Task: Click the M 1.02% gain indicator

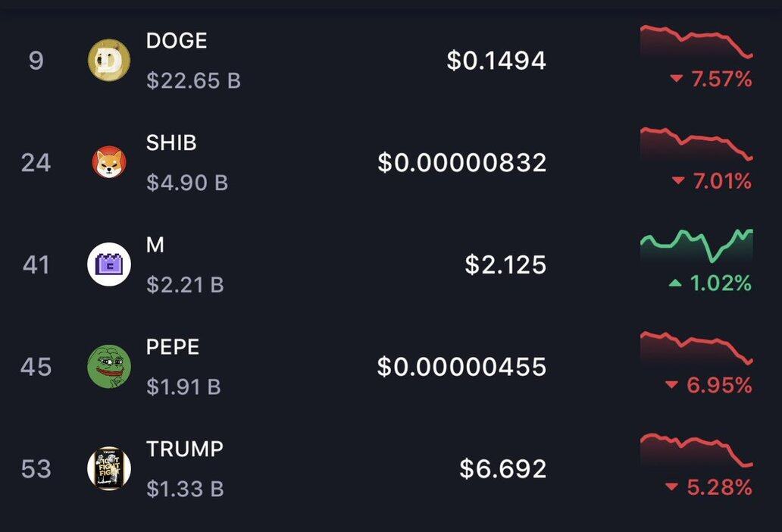Action: click(711, 283)
